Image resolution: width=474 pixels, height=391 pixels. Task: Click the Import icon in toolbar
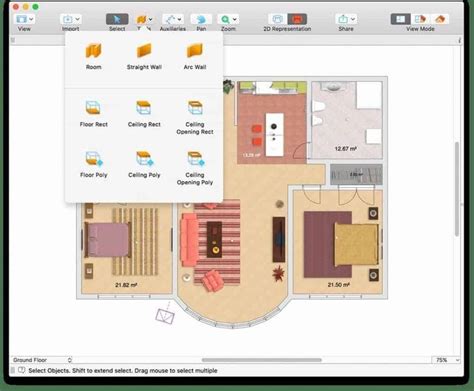68,19
